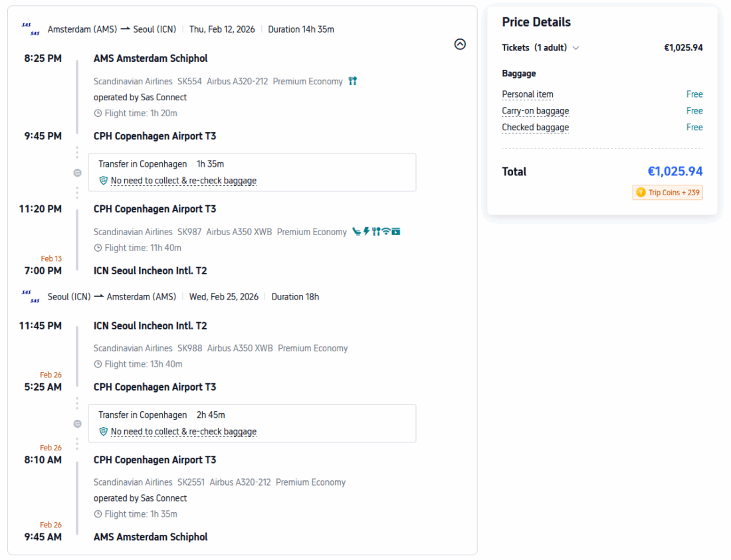Click the meal icon on flight SK987

[376, 232]
